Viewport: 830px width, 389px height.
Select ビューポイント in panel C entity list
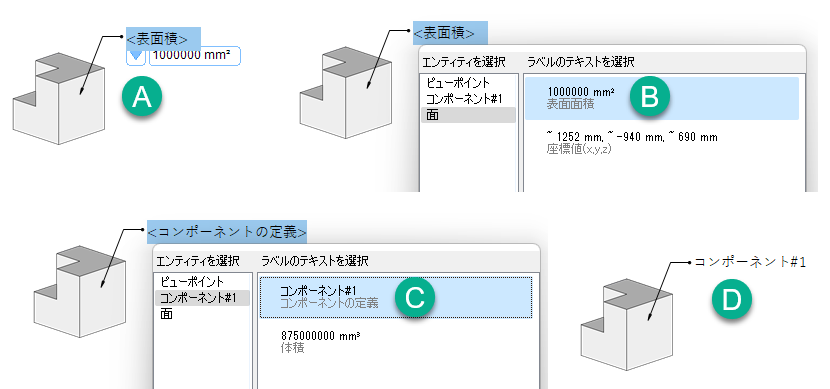pos(192,282)
